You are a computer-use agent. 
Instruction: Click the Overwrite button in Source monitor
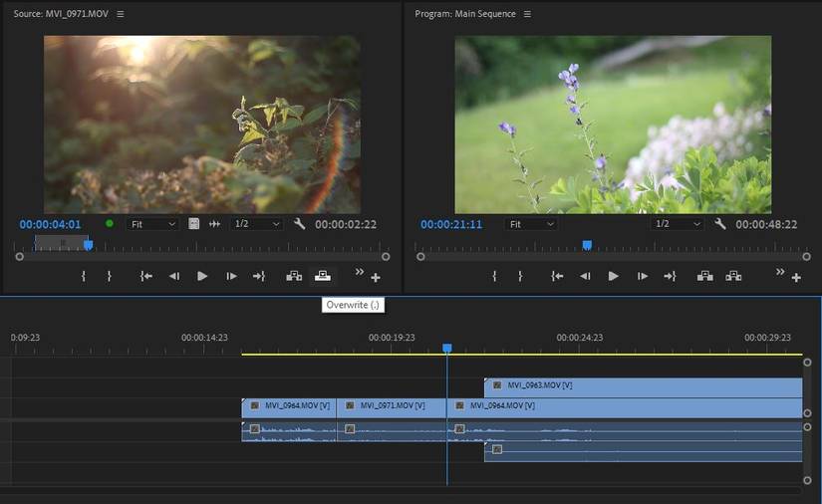pos(323,276)
